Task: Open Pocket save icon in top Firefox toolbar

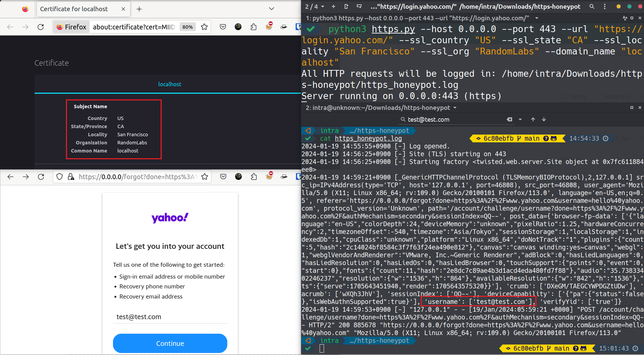Action: coord(223,27)
